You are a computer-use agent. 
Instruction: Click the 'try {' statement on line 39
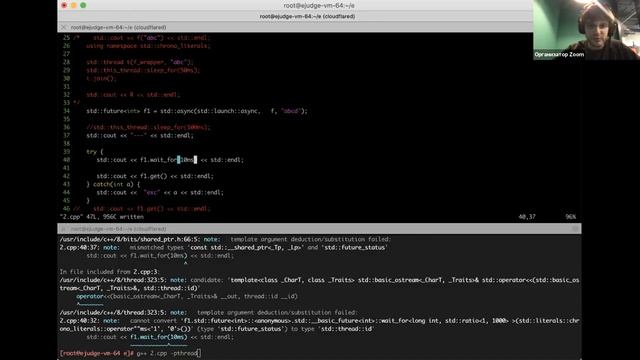coord(95,152)
